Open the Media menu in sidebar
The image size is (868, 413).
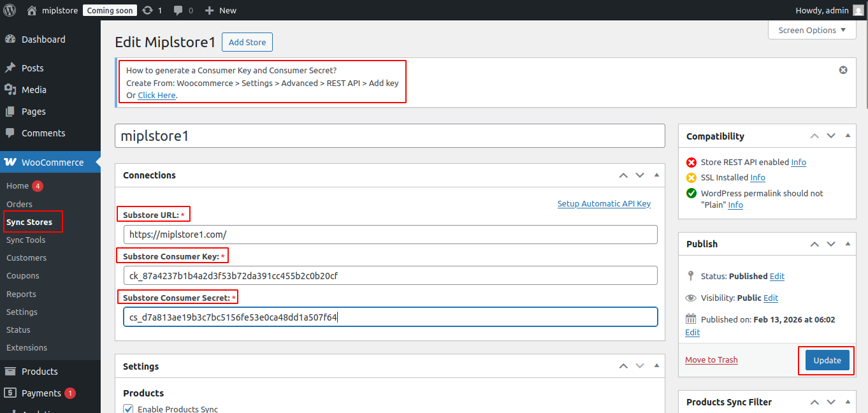click(34, 90)
